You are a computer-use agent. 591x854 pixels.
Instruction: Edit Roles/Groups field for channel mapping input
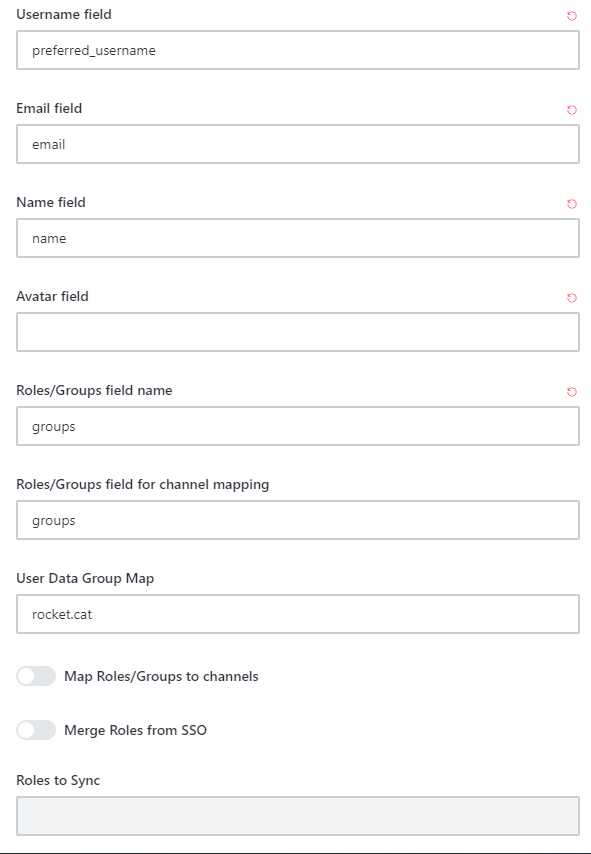298,520
